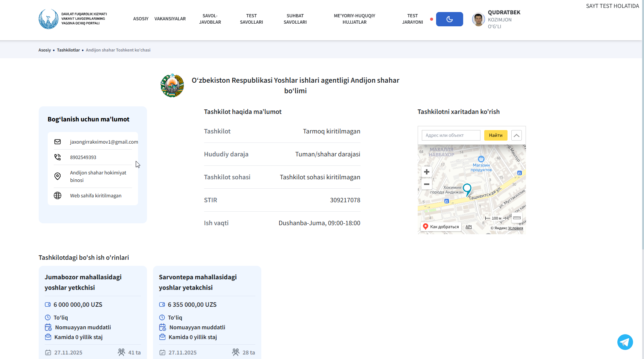Viewport: 644px width, 359px height.
Task: Click the email envelope icon
Action: click(58, 142)
